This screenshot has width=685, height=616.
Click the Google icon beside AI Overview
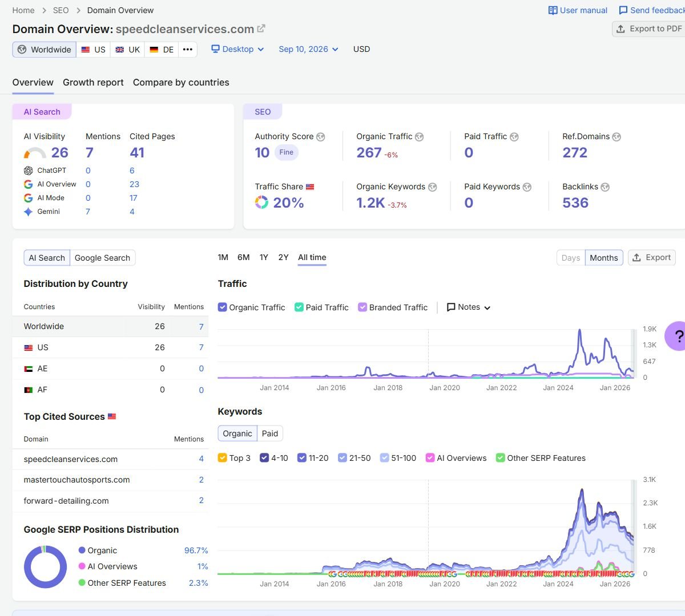28,184
